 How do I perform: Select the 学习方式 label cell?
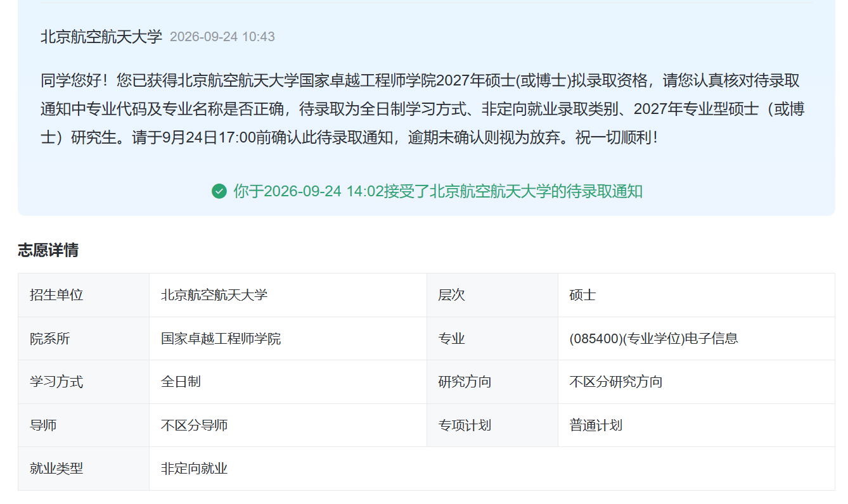84,382
